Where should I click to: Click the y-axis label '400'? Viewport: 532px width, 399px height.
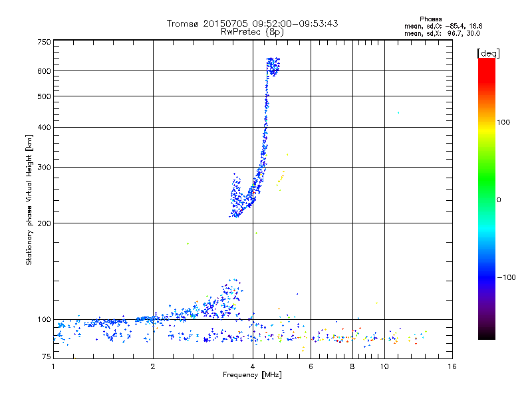tap(44, 127)
